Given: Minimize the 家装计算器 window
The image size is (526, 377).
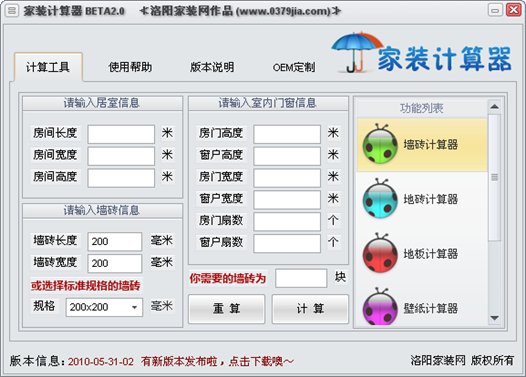Looking at the screenshot, I should pos(495,10).
